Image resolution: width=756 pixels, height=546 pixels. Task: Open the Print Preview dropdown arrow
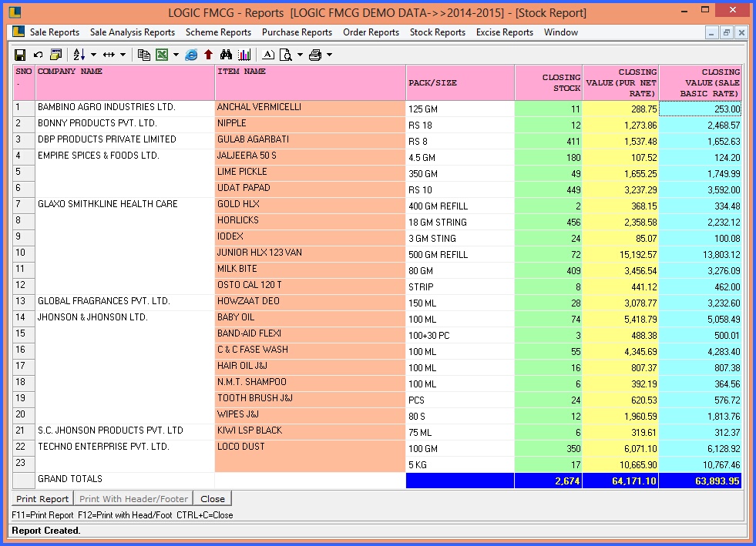pyautogui.click(x=300, y=55)
